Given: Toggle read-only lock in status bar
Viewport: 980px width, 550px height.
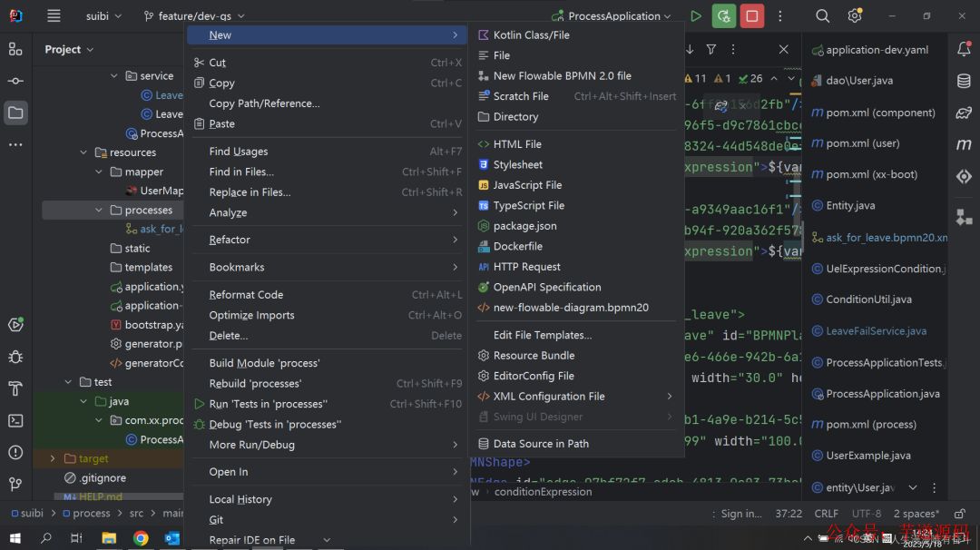Looking at the screenshot, I should [x=960, y=514].
